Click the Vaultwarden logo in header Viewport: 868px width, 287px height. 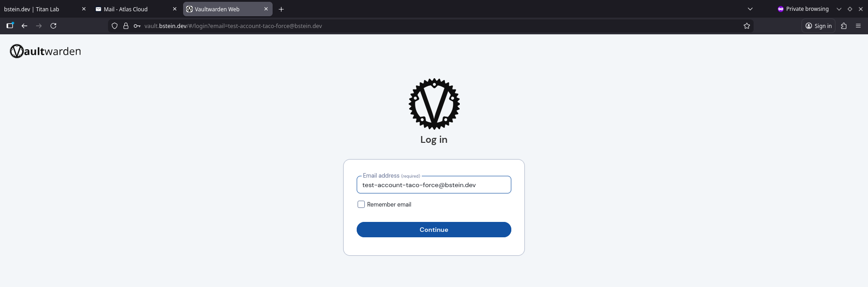[45, 52]
